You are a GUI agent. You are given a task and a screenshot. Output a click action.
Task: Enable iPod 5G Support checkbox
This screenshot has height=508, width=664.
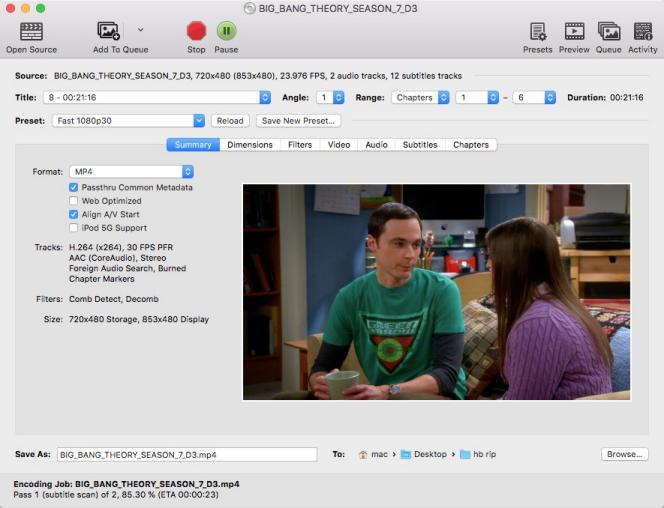(74, 228)
